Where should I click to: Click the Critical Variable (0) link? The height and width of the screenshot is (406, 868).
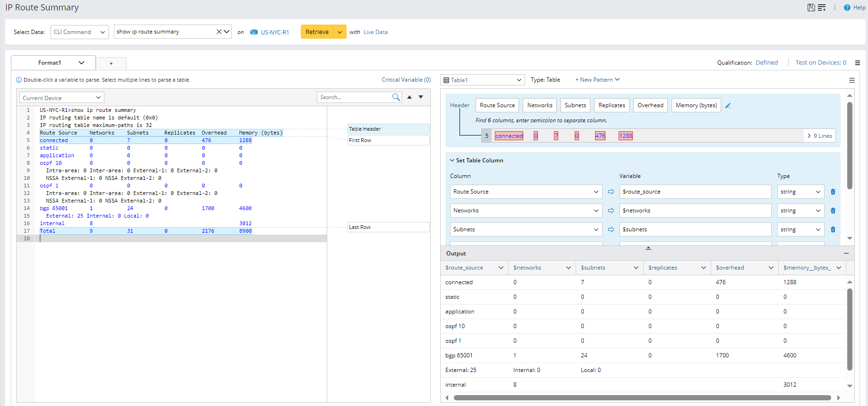coord(406,80)
